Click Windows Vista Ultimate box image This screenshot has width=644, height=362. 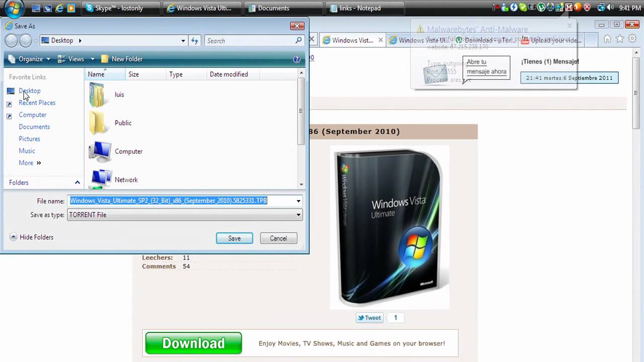[x=389, y=227]
